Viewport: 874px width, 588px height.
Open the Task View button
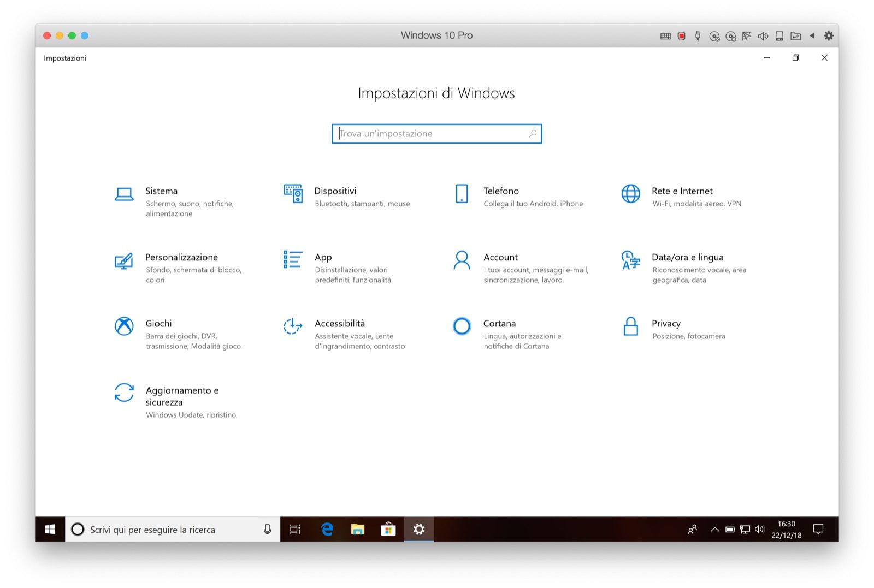(296, 529)
